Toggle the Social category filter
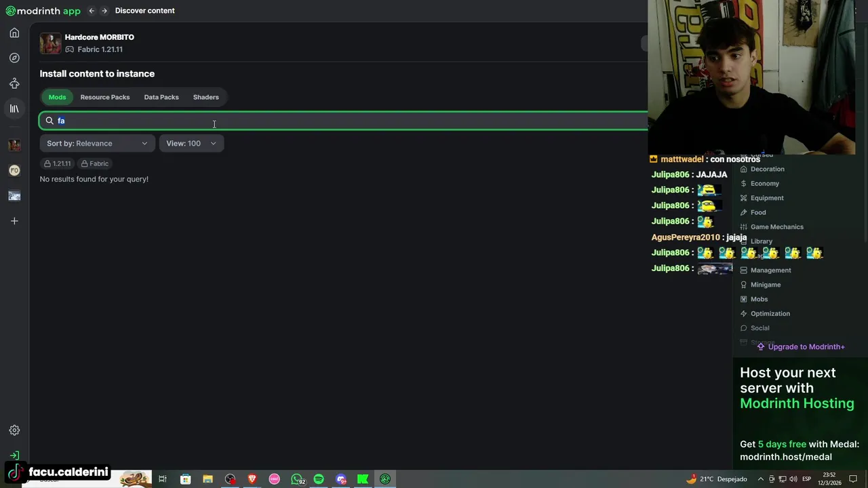The width and height of the screenshot is (868, 488). tap(755, 328)
